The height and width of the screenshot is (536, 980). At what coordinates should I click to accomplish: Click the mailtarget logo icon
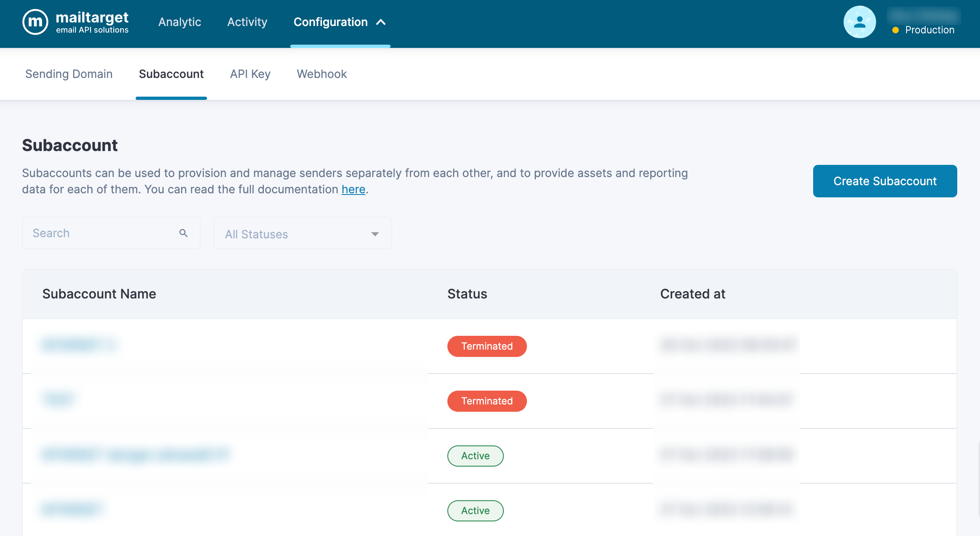(x=35, y=22)
